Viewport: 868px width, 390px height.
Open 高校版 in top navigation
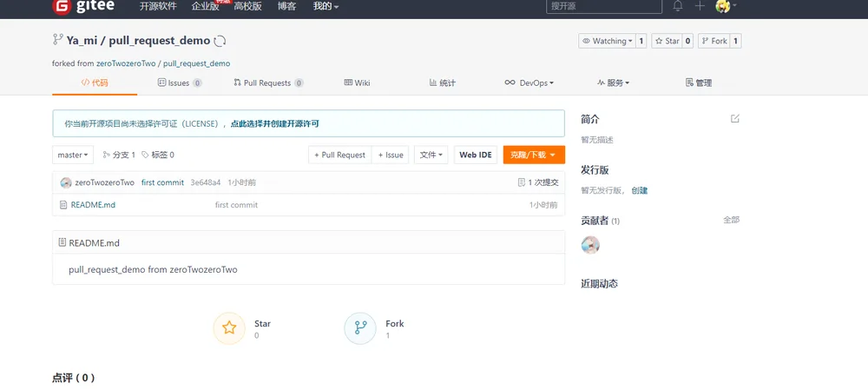(x=247, y=7)
